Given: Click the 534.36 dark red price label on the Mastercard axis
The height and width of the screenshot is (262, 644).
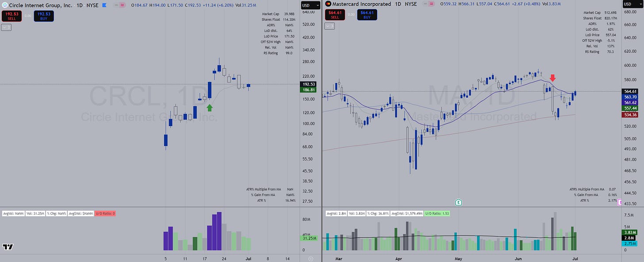Looking at the screenshot, I should tap(631, 115).
